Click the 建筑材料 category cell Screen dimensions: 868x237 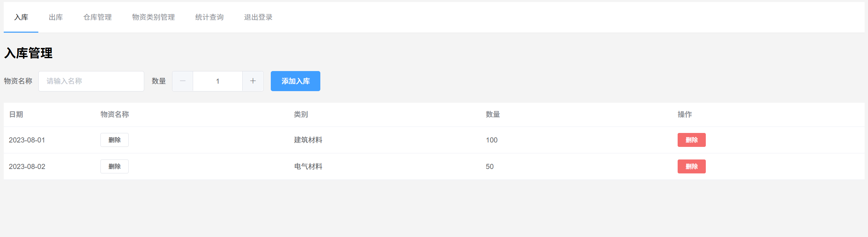pos(308,140)
